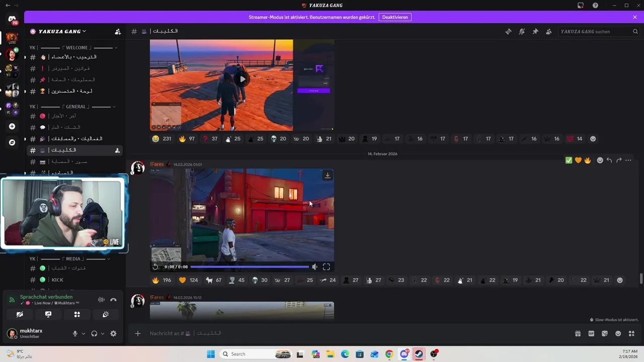
Task: Open the gift icon in message bar
Action: pyautogui.click(x=578, y=333)
